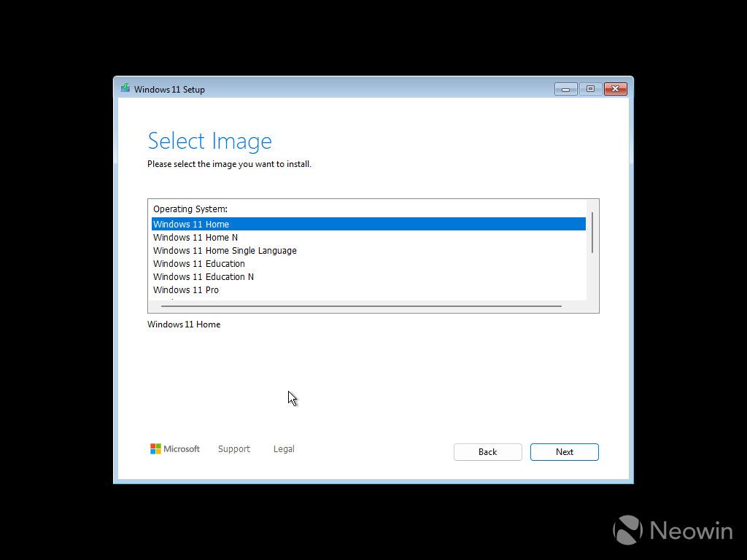This screenshot has width=747, height=560.
Task: Close the Windows 11 Setup window
Action: point(616,89)
